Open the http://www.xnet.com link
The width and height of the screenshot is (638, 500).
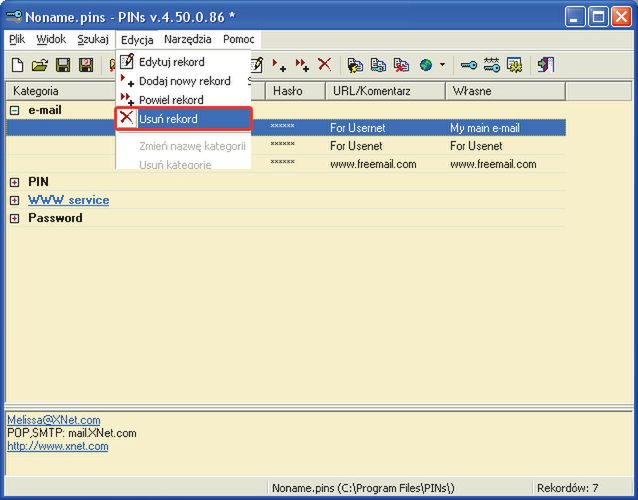point(58,446)
